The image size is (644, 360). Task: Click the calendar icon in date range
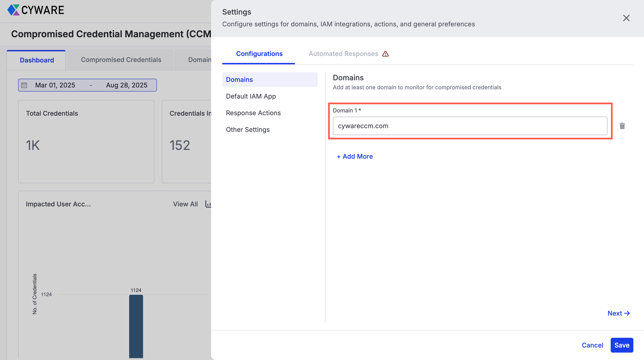(24, 85)
